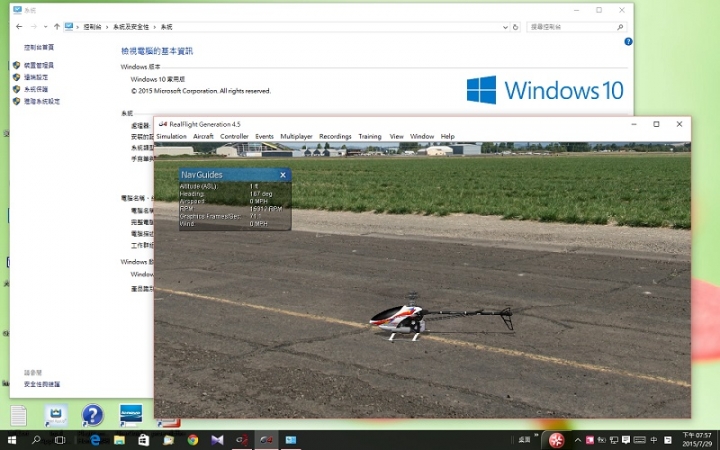Screen dimensions: 720x450
Task: Click the RealFlight title bar icon
Action: pyautogui.click(x=163, y=124)
